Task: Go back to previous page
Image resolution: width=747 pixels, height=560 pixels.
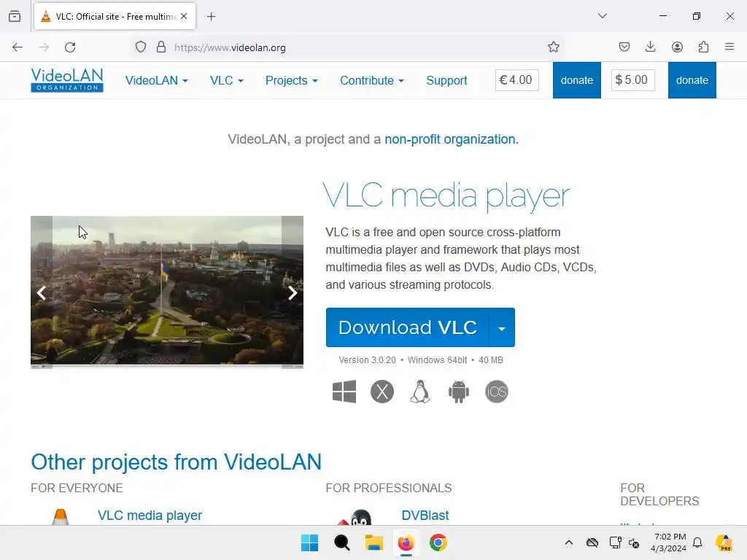Action: tap(18, 47)
